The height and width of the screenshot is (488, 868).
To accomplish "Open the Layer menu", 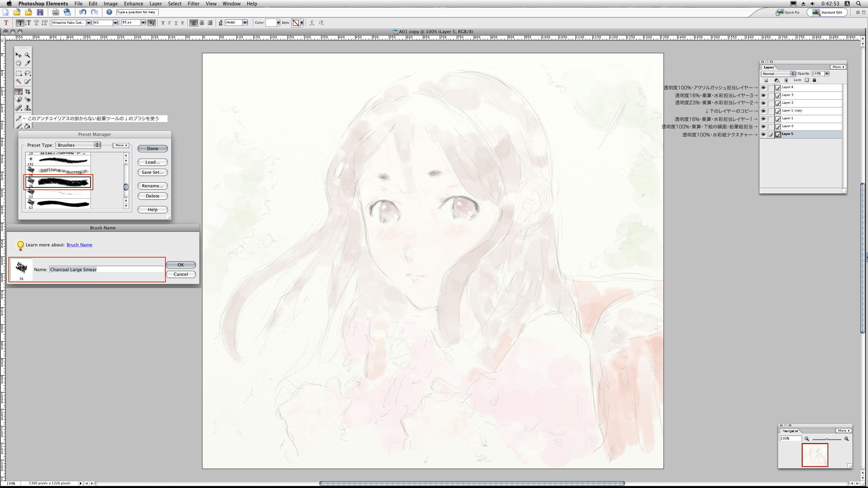I will [156, 4].
